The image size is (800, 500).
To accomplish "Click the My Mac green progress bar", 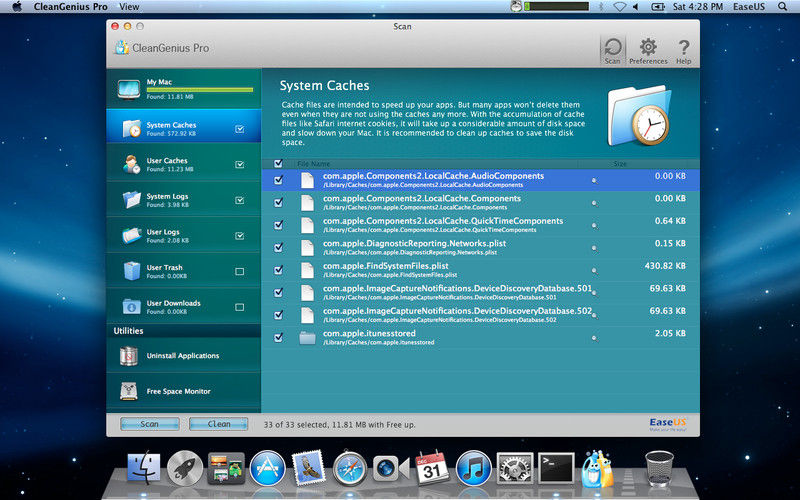I will click(x=199, y=90).
